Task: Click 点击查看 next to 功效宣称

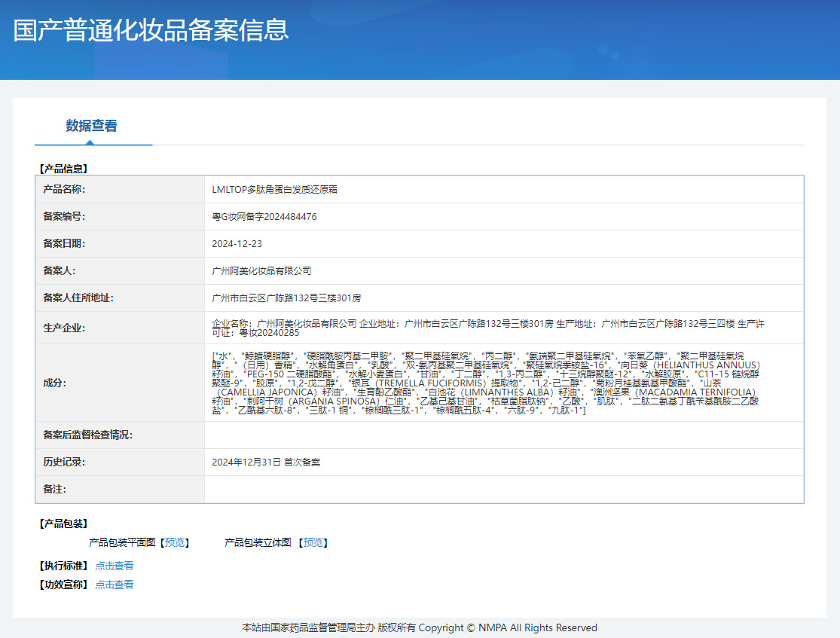Action: coord(115,585)
